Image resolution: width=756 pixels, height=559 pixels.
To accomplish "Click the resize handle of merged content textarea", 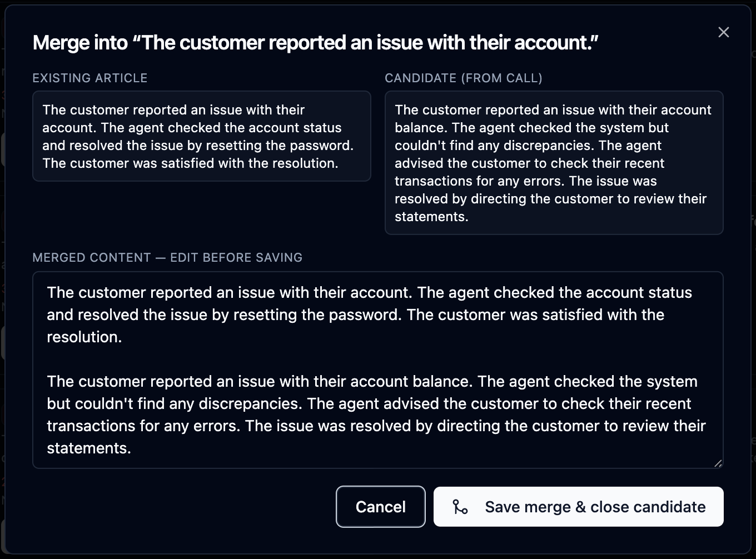I will tap(718, 463).
